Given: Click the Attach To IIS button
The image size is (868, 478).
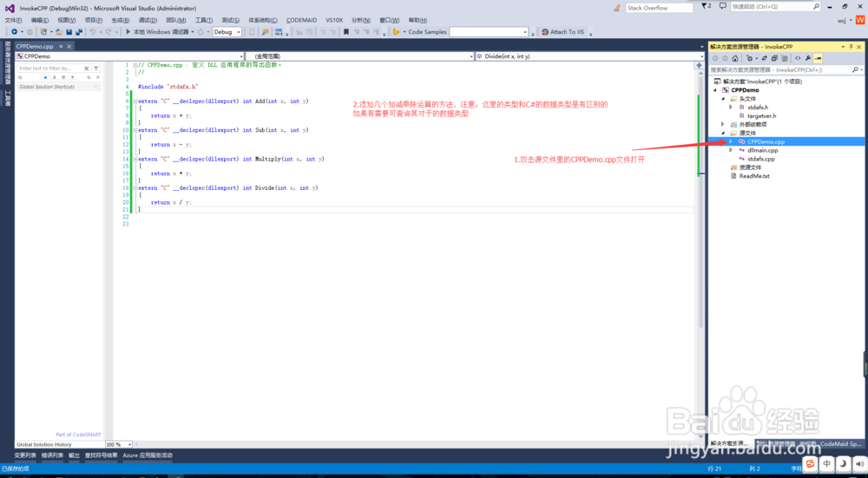Looking at the screenshot, I should (562, 32).
